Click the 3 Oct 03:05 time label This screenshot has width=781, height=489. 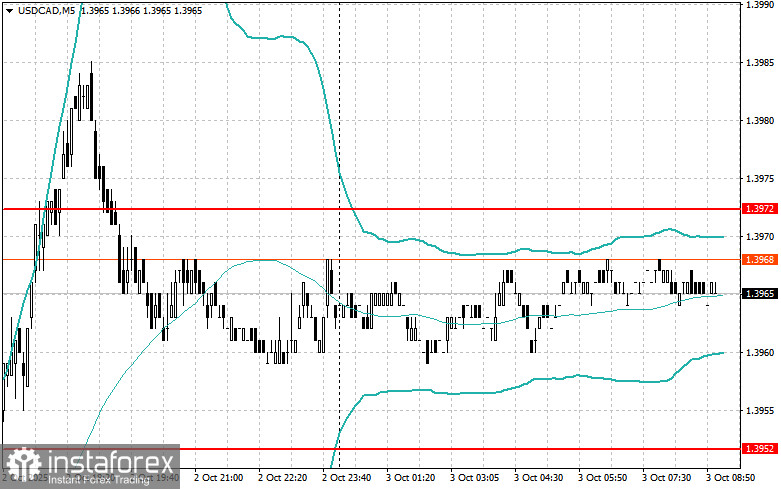point(474,478)
